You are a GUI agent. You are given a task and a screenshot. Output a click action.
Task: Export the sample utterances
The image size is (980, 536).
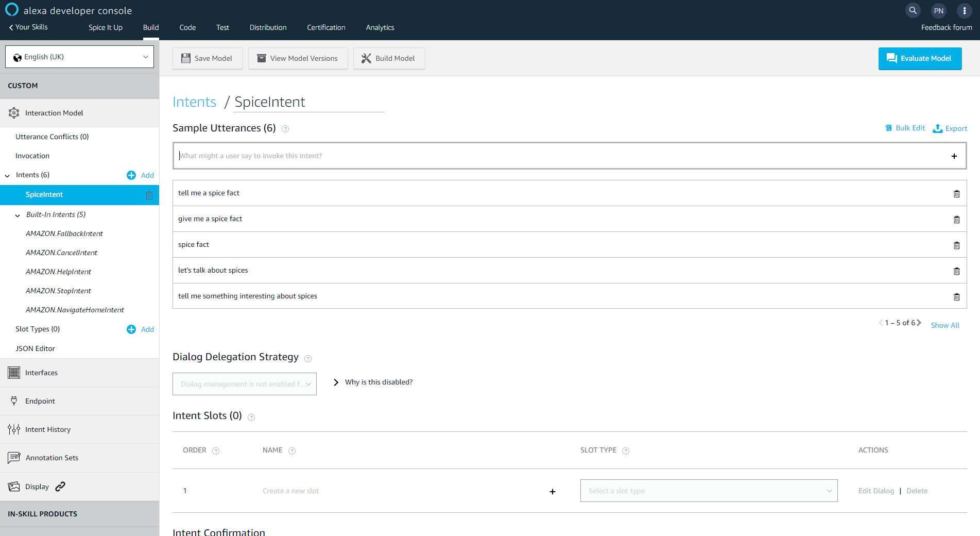[x=950, y=128]
